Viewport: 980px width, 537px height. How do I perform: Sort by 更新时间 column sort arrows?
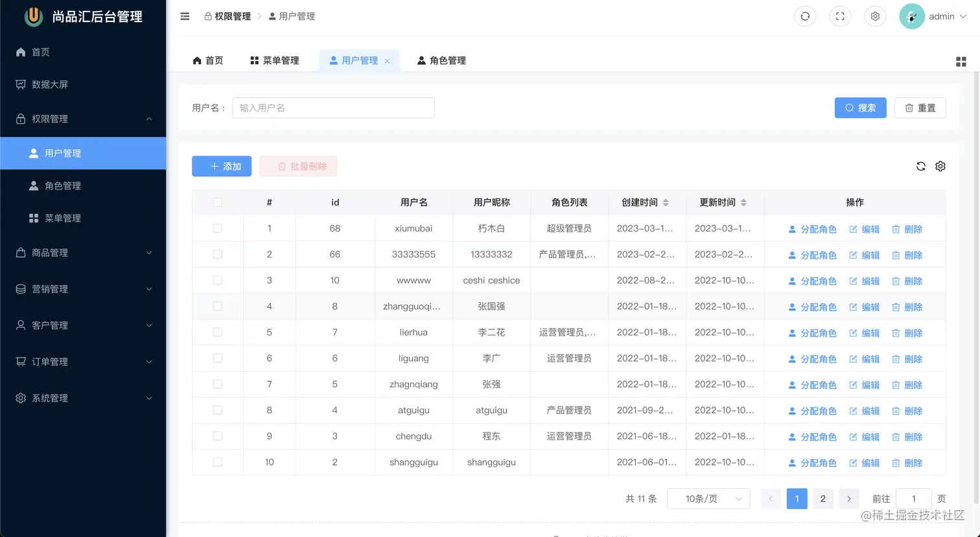tap(743, 202)
